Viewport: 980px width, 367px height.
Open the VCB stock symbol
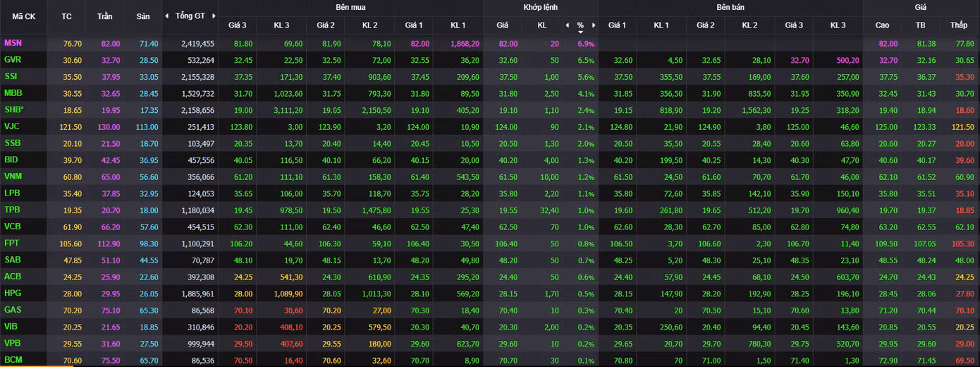(x=11, y=226)
